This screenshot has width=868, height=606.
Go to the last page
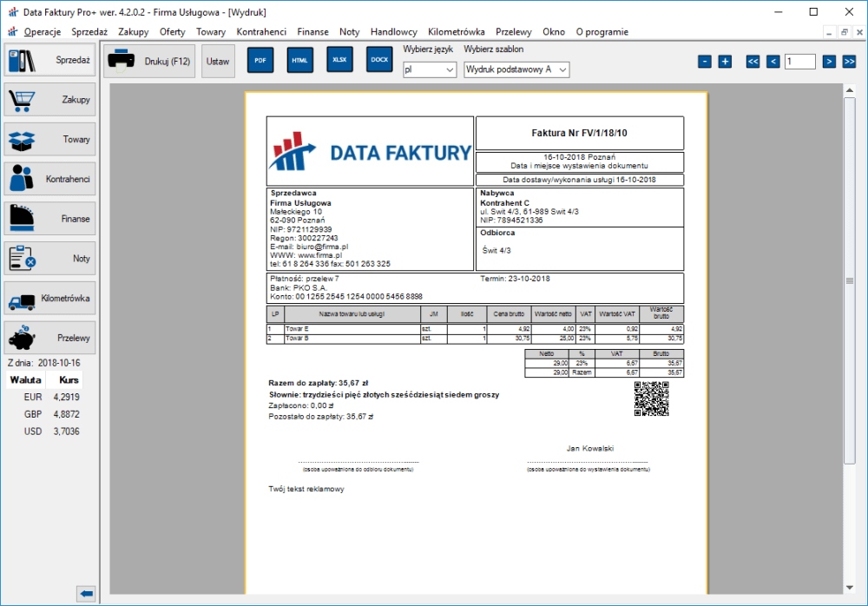[849, 62]
